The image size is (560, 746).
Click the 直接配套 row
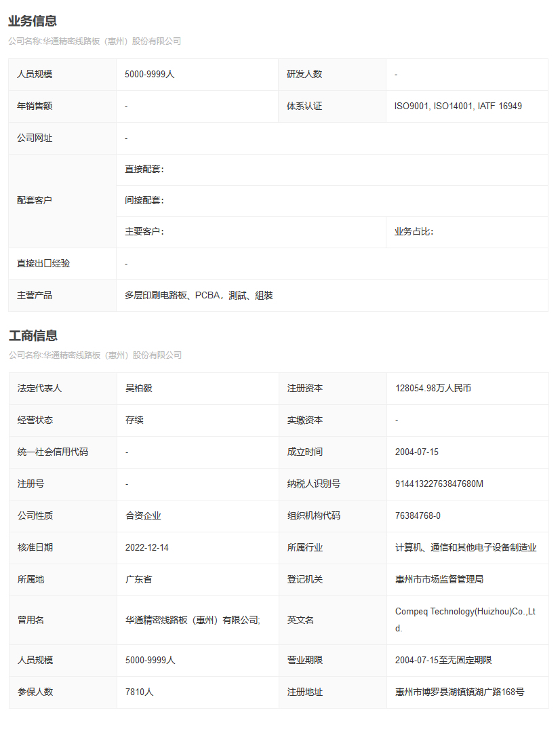point(332,170)
